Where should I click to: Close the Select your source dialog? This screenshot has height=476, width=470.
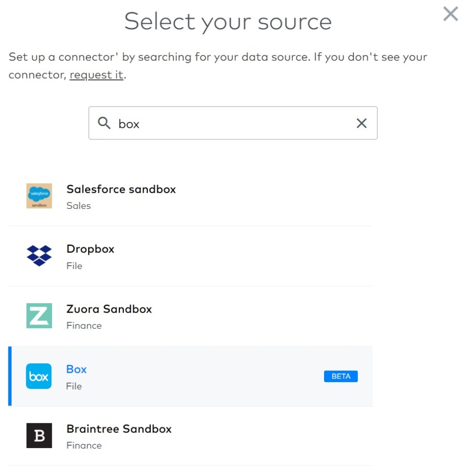point(450,14)
